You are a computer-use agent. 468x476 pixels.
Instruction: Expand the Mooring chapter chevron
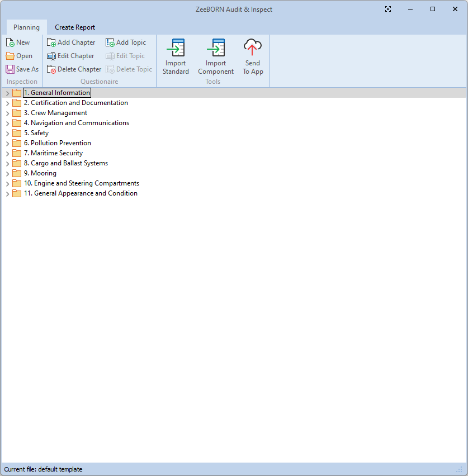point(7,174)
